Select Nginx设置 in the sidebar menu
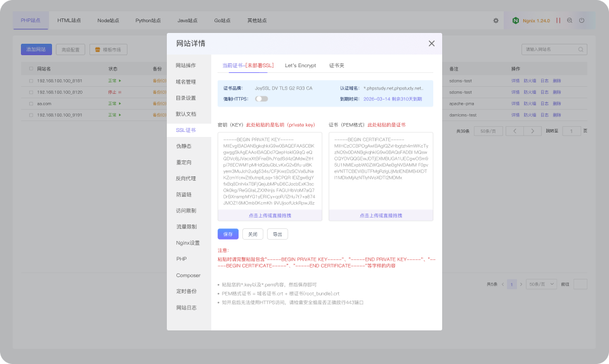 pyautogui.click(x=188, y=243)
